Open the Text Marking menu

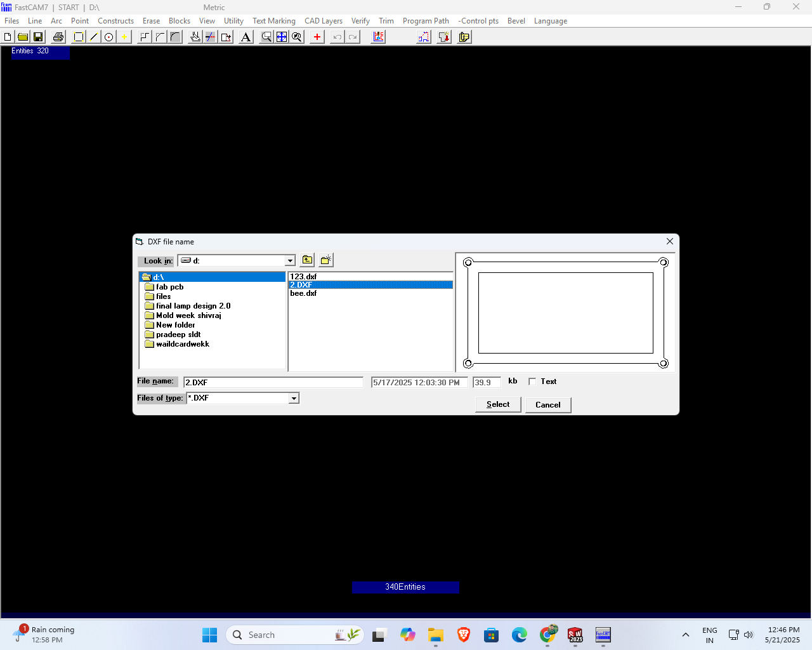click(274, 21)
